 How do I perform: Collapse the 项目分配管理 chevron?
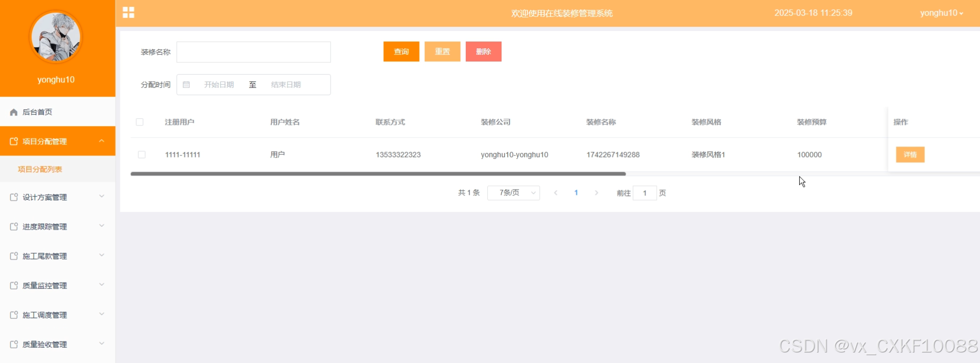click(101, 141)
